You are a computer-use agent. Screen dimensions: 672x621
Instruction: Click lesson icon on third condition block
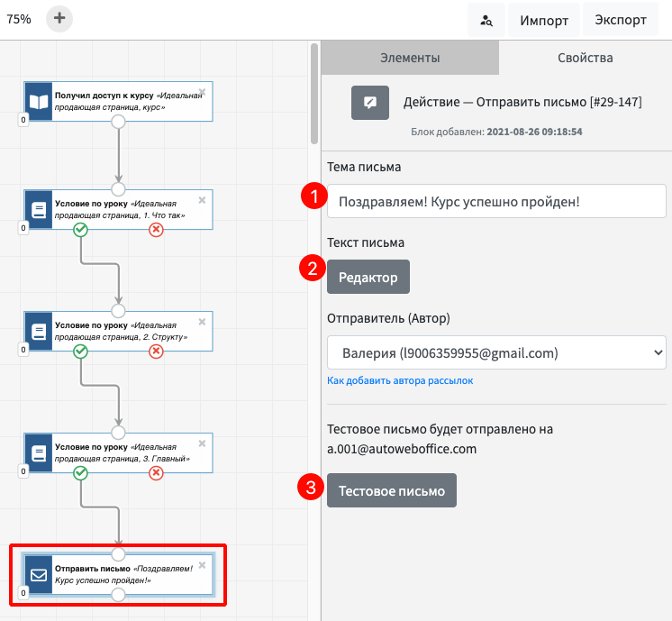39,452
